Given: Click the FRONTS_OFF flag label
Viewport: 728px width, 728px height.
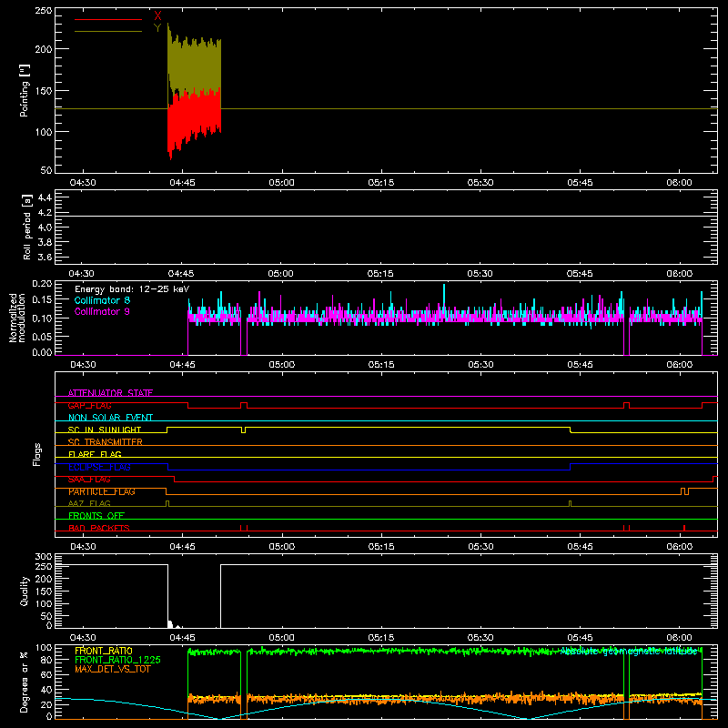Looking at the screenshot, I should (x=96, y=515).
